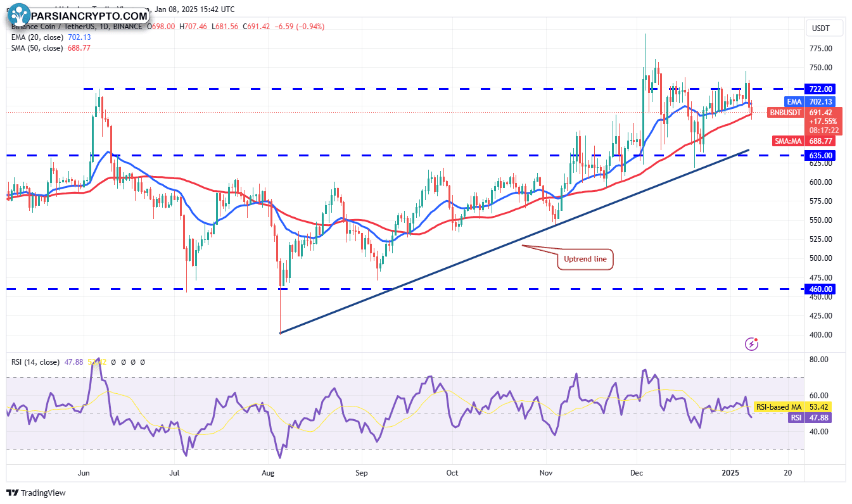Click the 400.00 price axis value
This screenshot has height=504, width=852.
point(821,335)
